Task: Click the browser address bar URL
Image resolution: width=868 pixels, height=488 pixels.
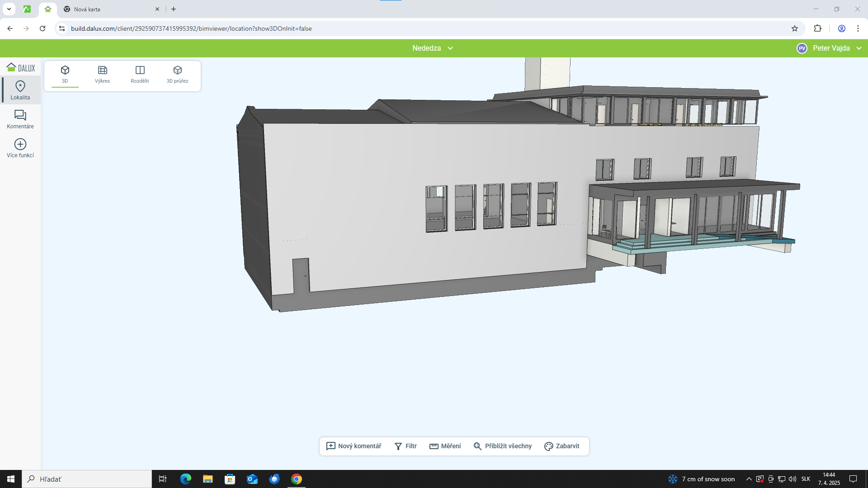Action: [191, 28]
